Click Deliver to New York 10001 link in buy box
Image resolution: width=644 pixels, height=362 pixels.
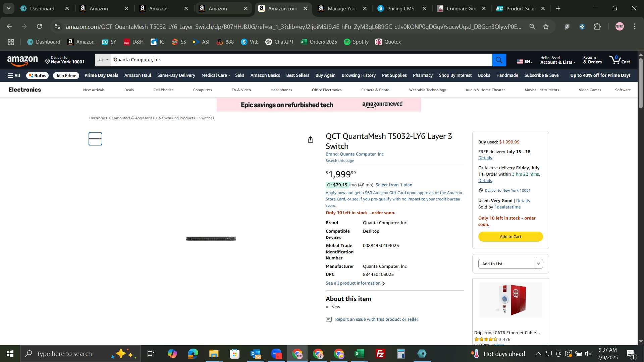coord(507,191)
